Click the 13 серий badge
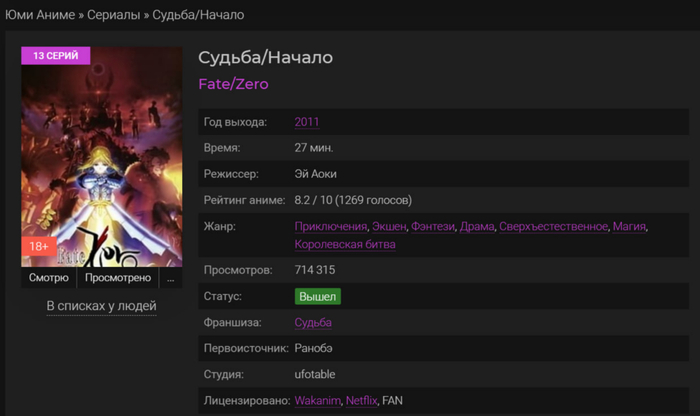 55,56
